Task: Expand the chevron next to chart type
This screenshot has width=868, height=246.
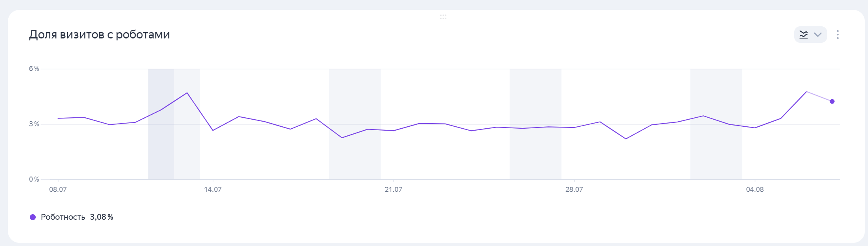Action: point(818,35)
